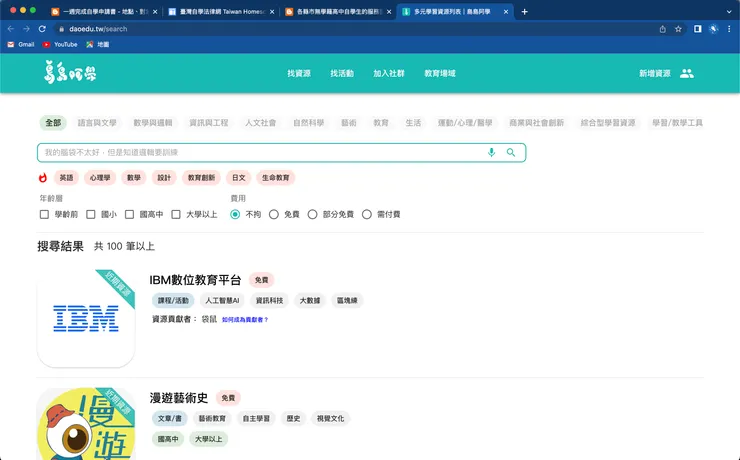Select the 不拘 fee radio button

(x=235, y=215)
